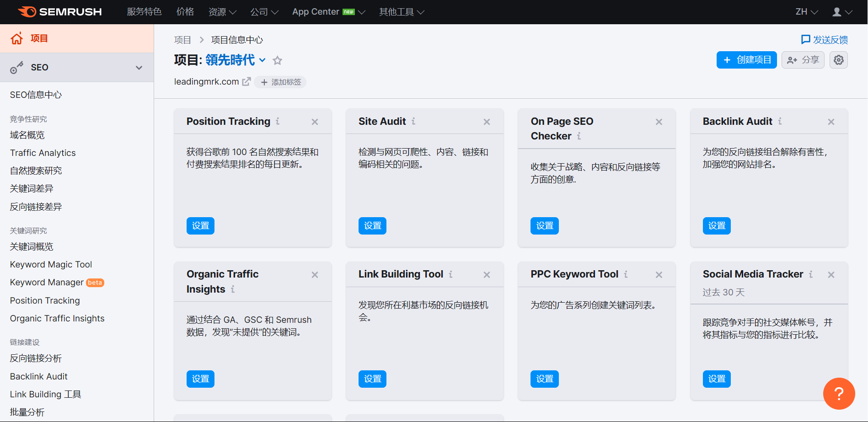Open the ZH language dropdown
The height and width of the screenshot is (422, 868).
coord(807,12)
